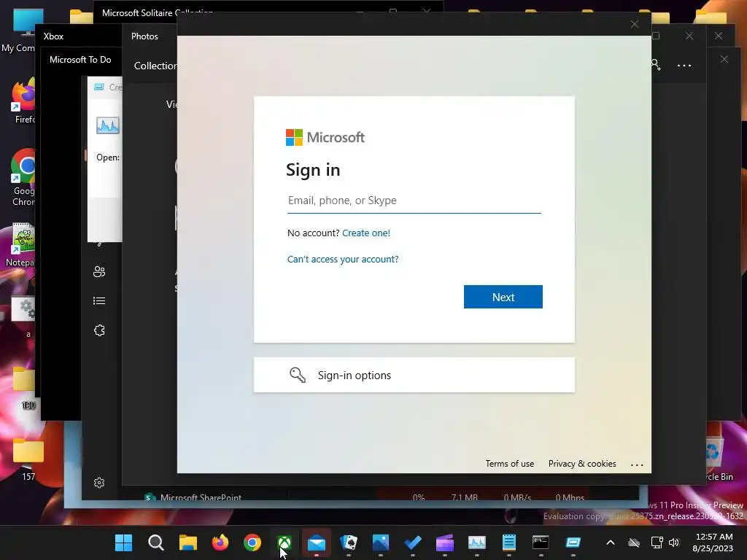Image resolution: width=747 pixels, height=560 pixels.
Task: Select Microsoft SharePoint row in Task Manager
Action: pos(201,497)
